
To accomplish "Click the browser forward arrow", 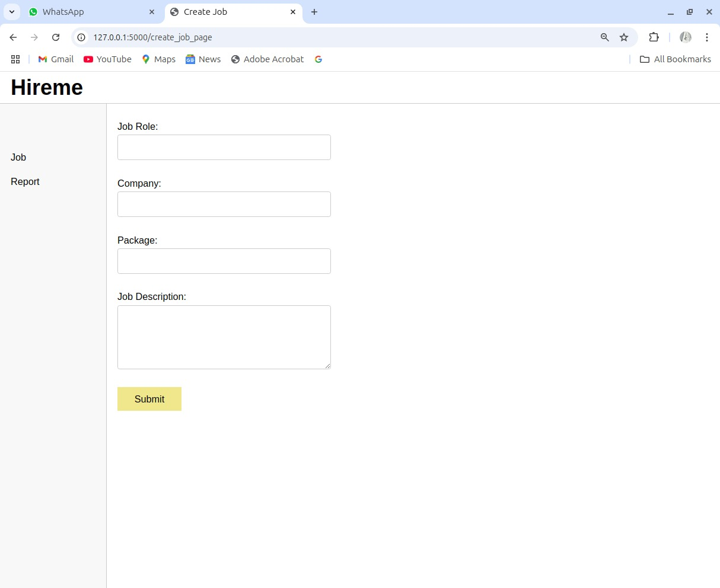I will [34, 37].
